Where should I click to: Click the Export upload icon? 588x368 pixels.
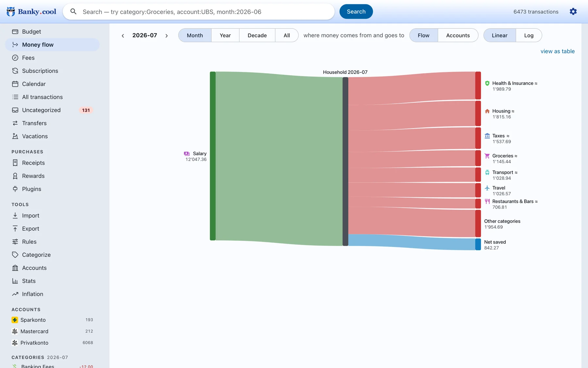(x=15, y=228)
